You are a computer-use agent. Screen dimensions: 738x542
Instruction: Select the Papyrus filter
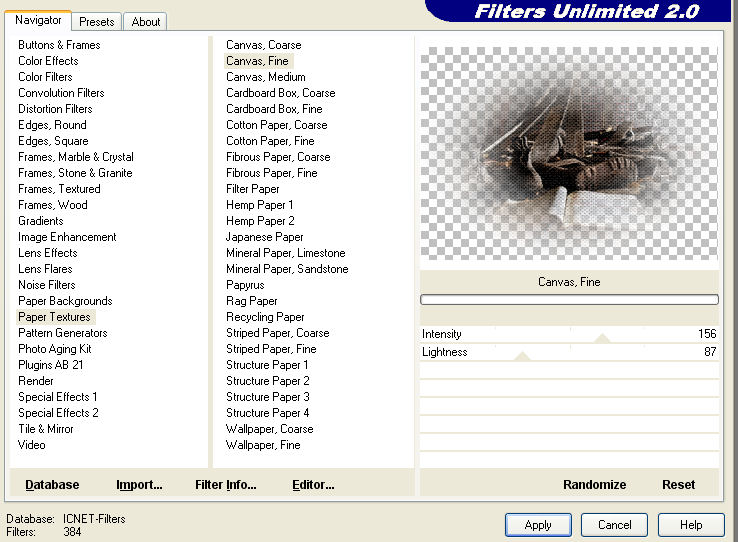(x=245, y=285)
